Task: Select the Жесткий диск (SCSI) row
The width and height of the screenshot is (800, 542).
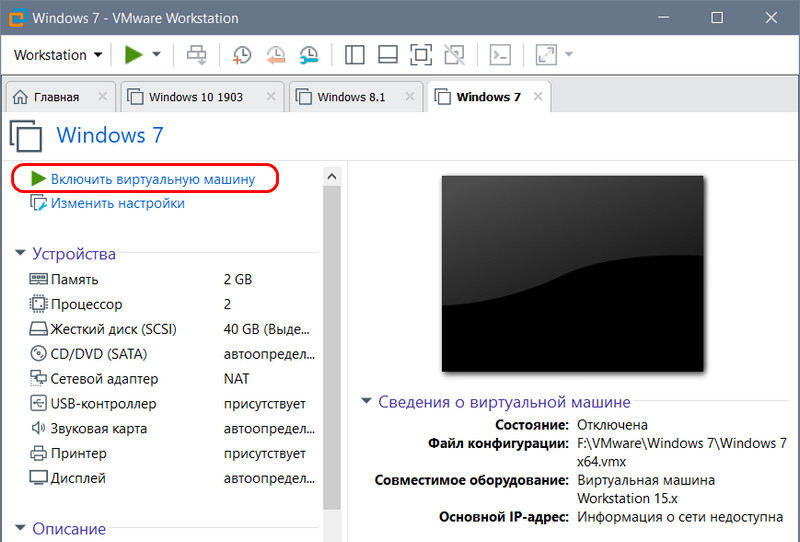Action: (x=172, y=329)
